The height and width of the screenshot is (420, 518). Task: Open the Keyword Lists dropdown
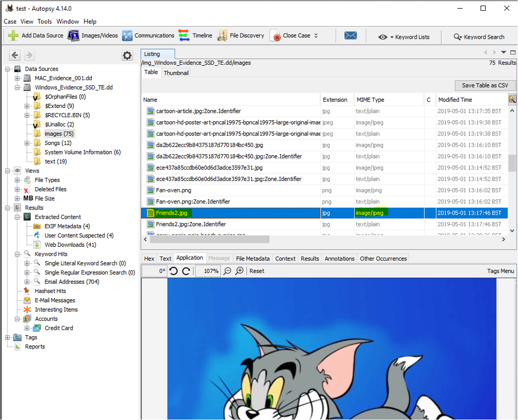click(x=404, y=37)
